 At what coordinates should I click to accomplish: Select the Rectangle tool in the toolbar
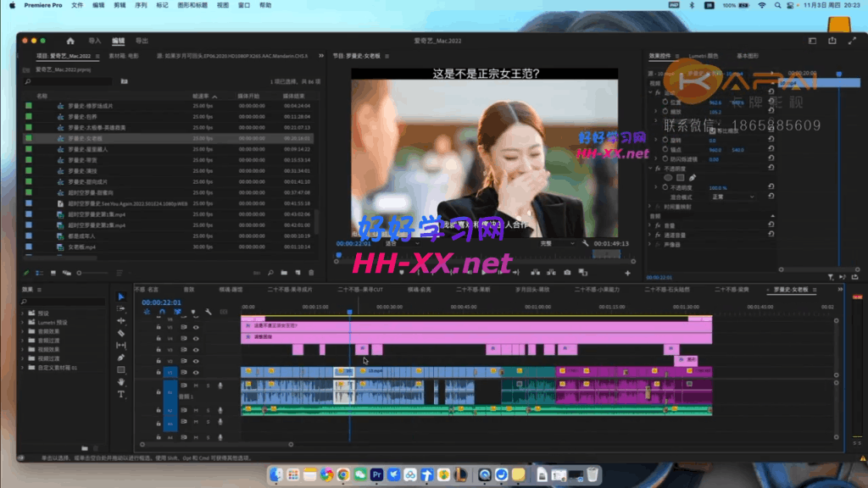point(121,369)
